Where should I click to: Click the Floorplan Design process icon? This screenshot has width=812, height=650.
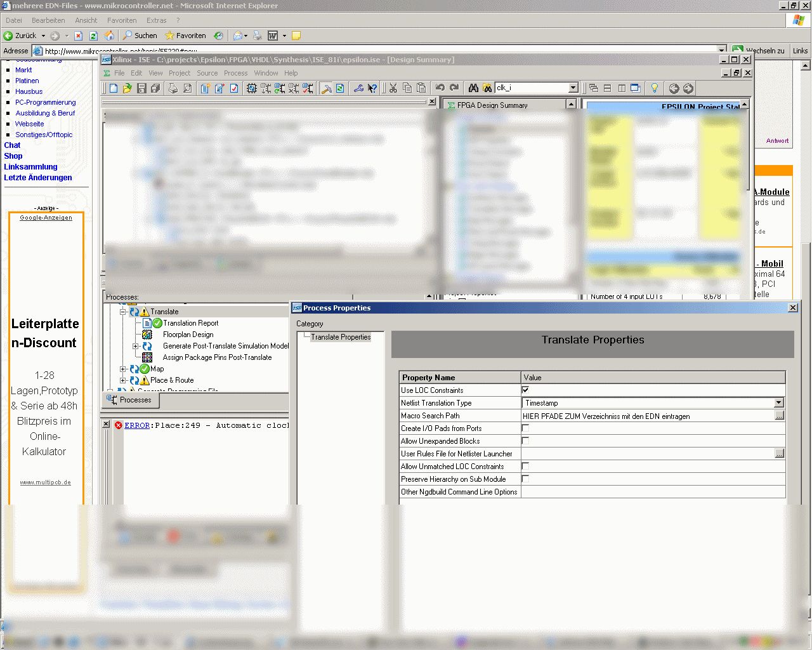tap(147, 335)
